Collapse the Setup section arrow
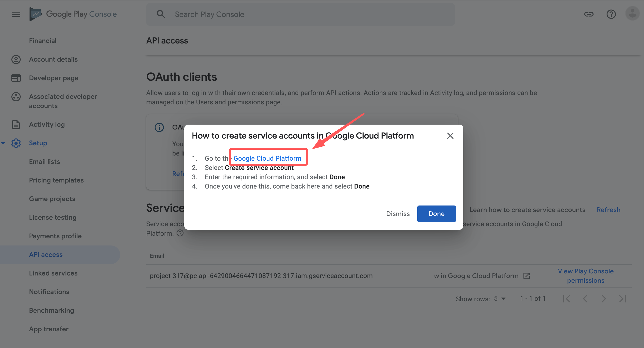644x348 pixels. click(x=3, y=143)
